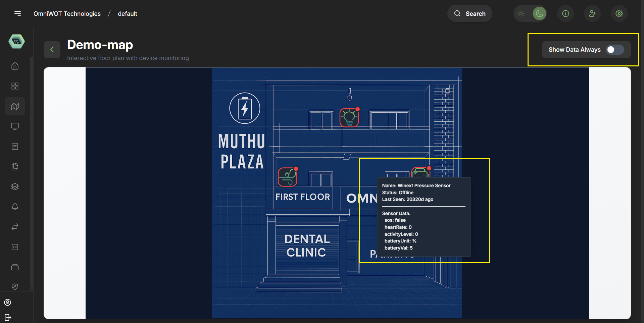This screenshot has width=644, height=323.
Task: Go back using the left chevron button
Action: click(x=52, y=50)
